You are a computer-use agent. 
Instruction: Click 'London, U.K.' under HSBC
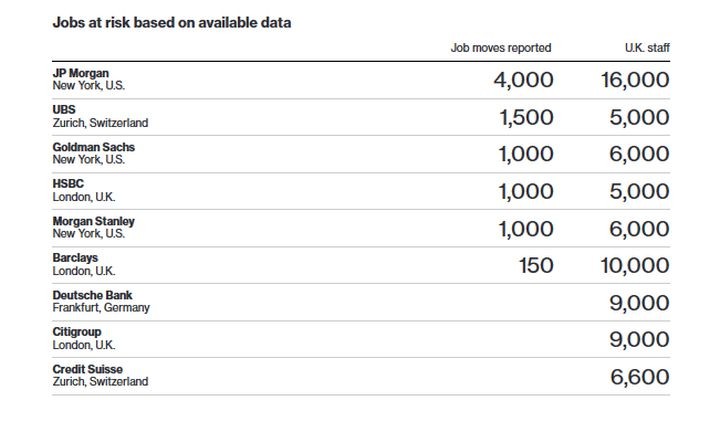click(x=84, y=197)
